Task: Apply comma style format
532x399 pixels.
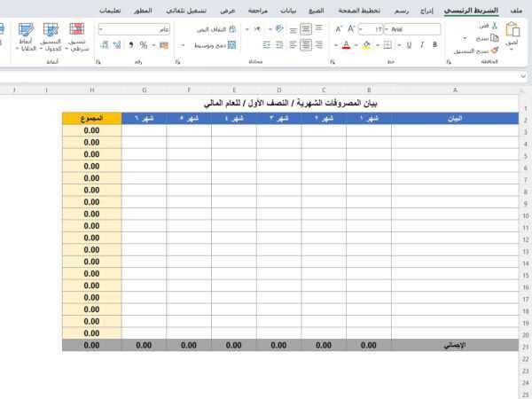Action: pyautogui.click(x=130, y=45)
